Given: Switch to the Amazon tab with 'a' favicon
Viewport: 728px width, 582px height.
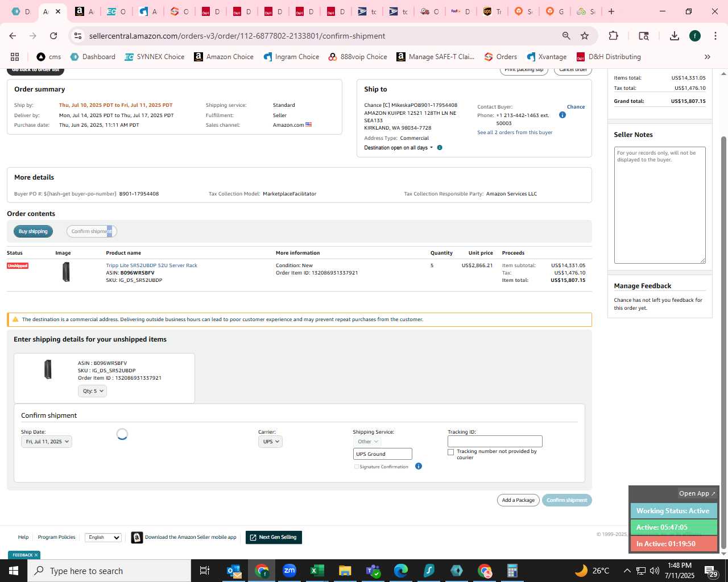Looking at the screenshot, I should tap(84, 11).
